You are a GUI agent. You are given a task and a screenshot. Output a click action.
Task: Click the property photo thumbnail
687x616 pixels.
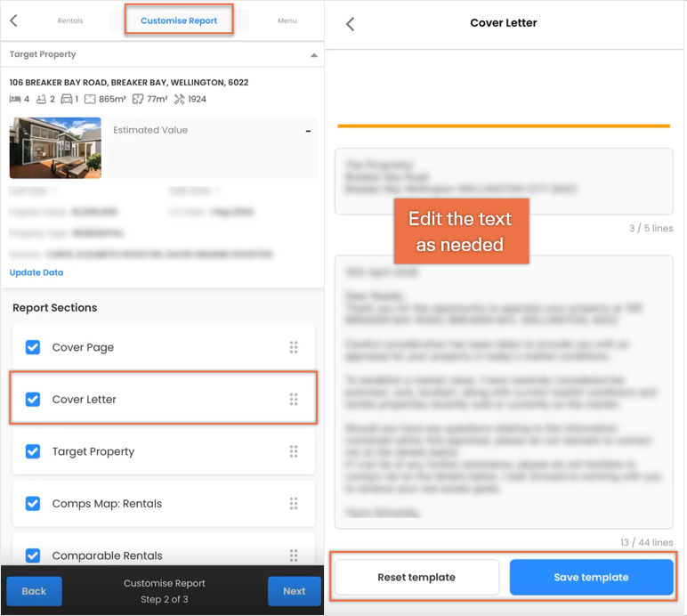pos(55,148)
